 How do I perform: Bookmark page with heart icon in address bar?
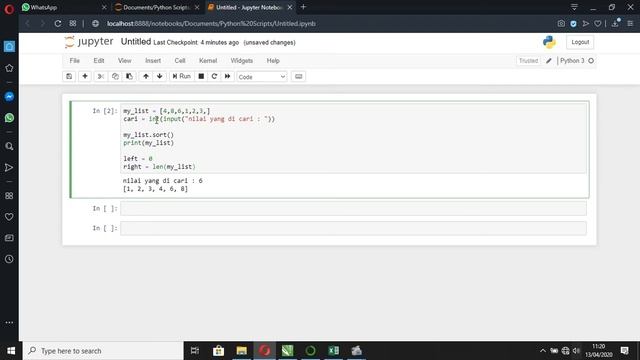click(598, 24)
